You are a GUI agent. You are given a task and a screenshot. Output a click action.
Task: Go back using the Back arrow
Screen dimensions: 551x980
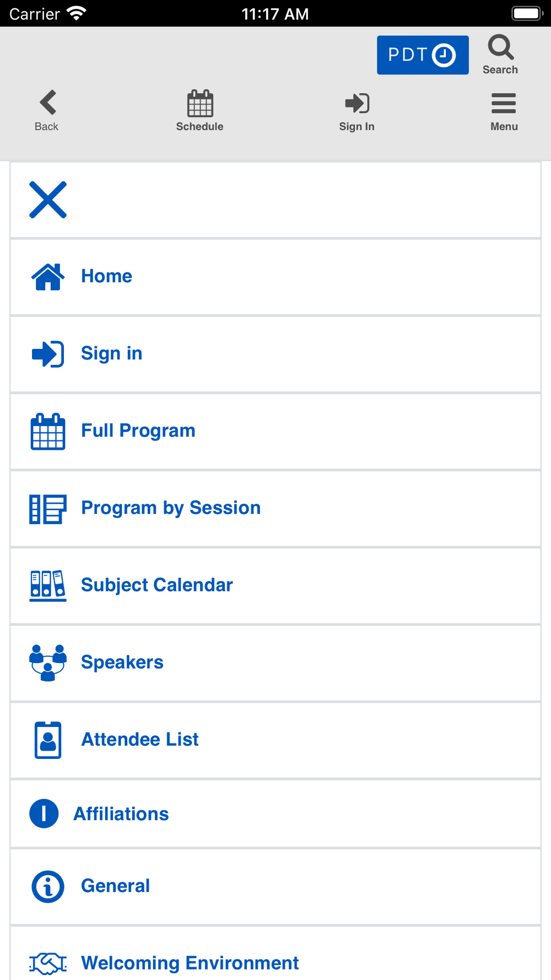(x=47, y=110)
